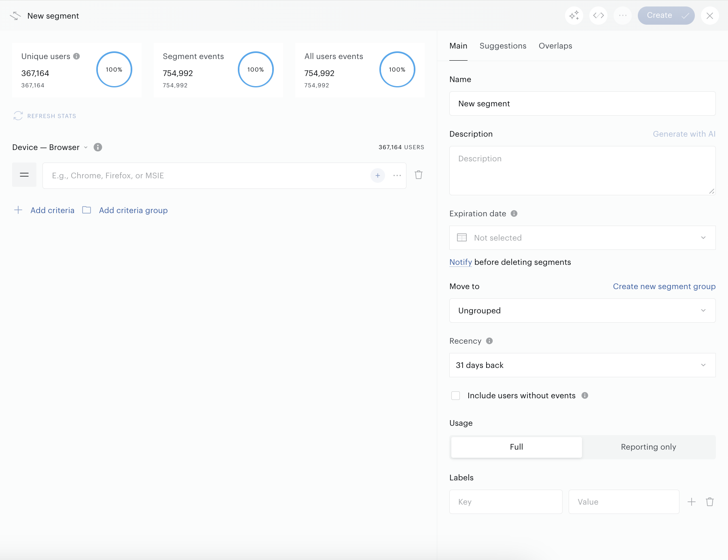Screen dimensions: 728x560
Task: Delete the Device — Browser criterion
Action: (419, 175)
